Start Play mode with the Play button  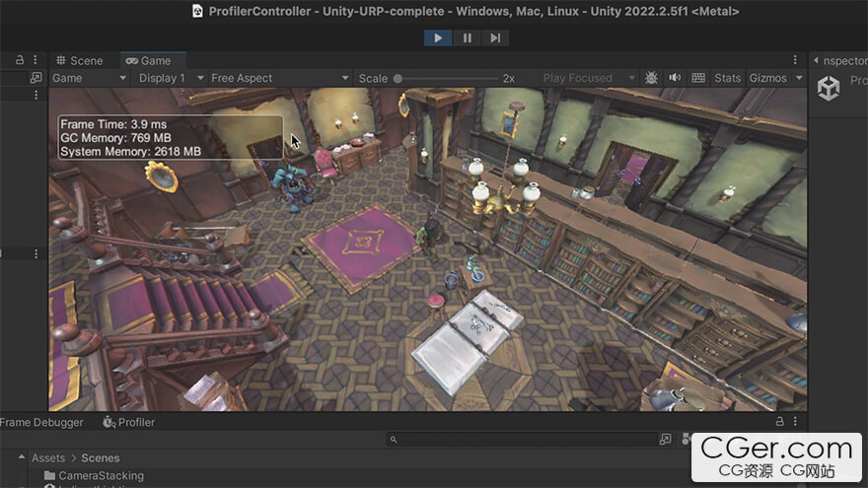438,37
